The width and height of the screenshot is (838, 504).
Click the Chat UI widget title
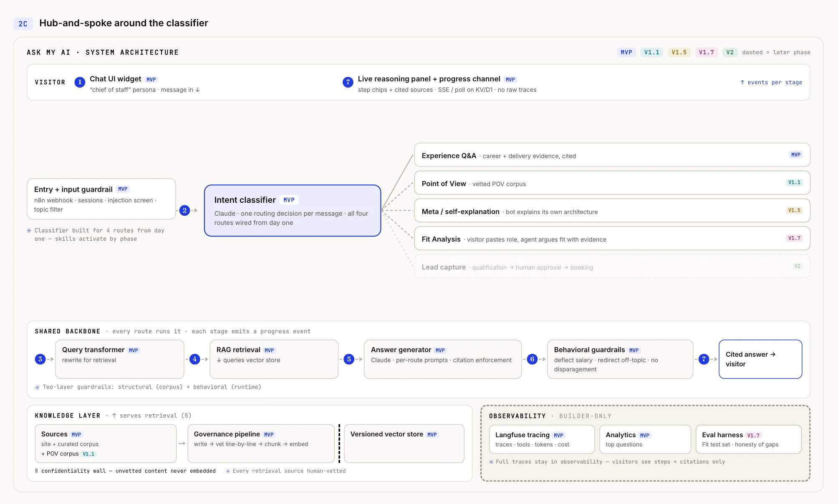pyautogui.click(x=116, y=79)
